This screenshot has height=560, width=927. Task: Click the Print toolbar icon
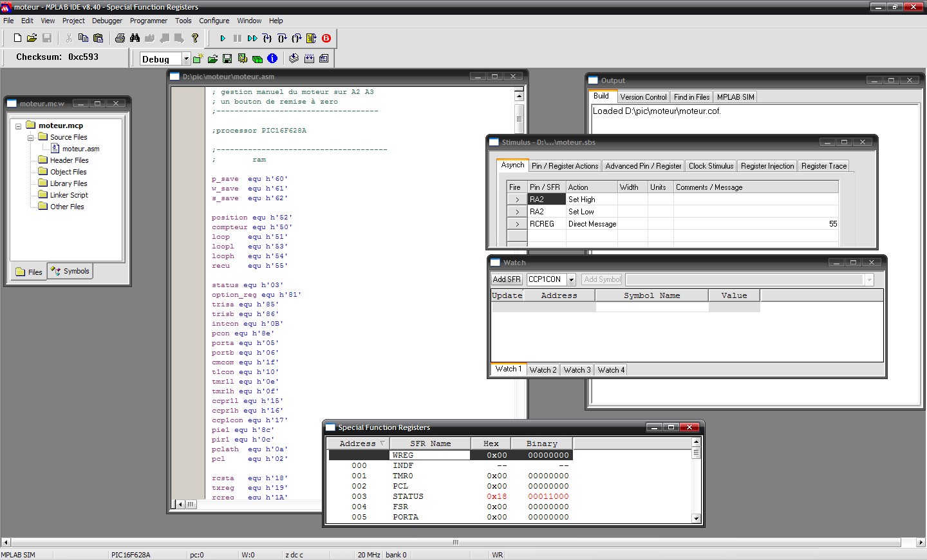pos(120,39)
